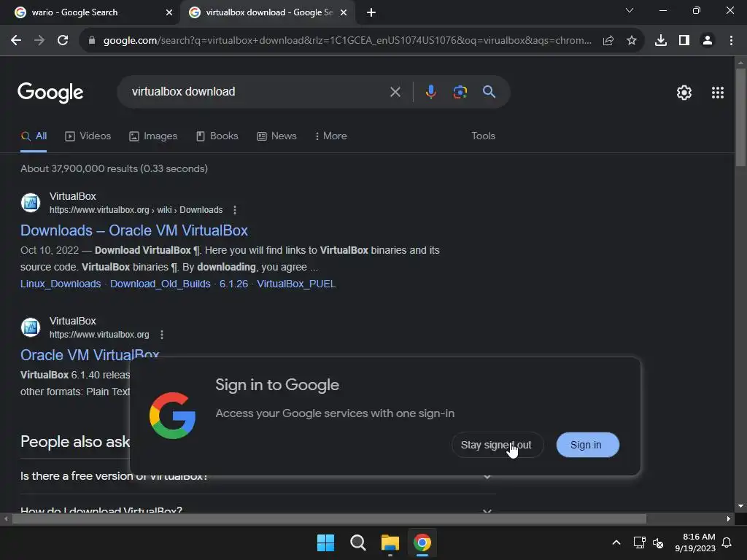Open the VirtualBox_PUEL sitelink
Viewport: 747px width, 560px height.
coord(296,284)
